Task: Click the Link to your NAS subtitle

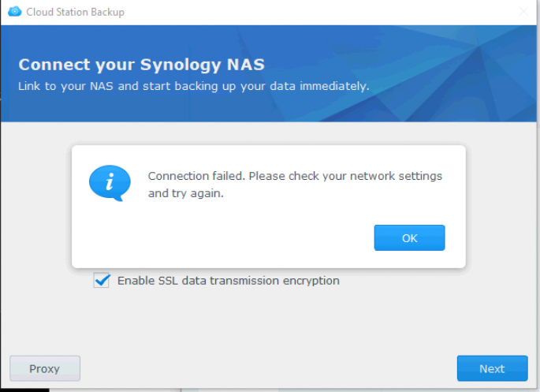Action: pos(193,85)
